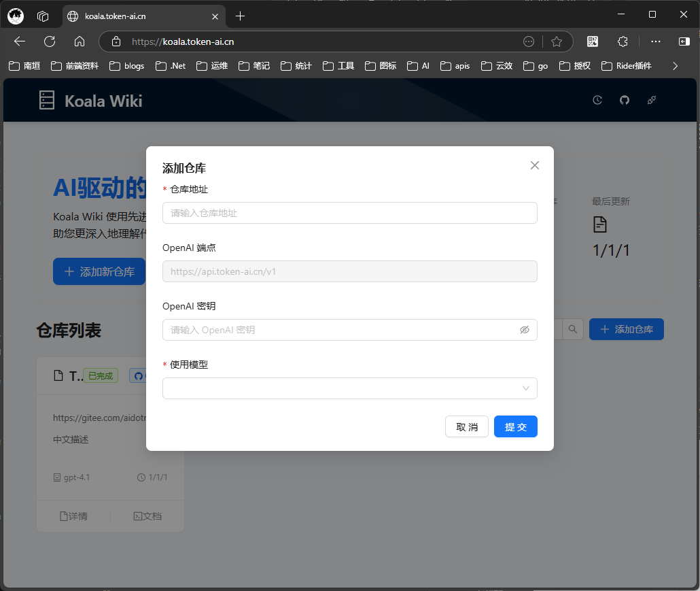700x591 pixels.
Task: Open a new browser tab
Action: point(240,16)
